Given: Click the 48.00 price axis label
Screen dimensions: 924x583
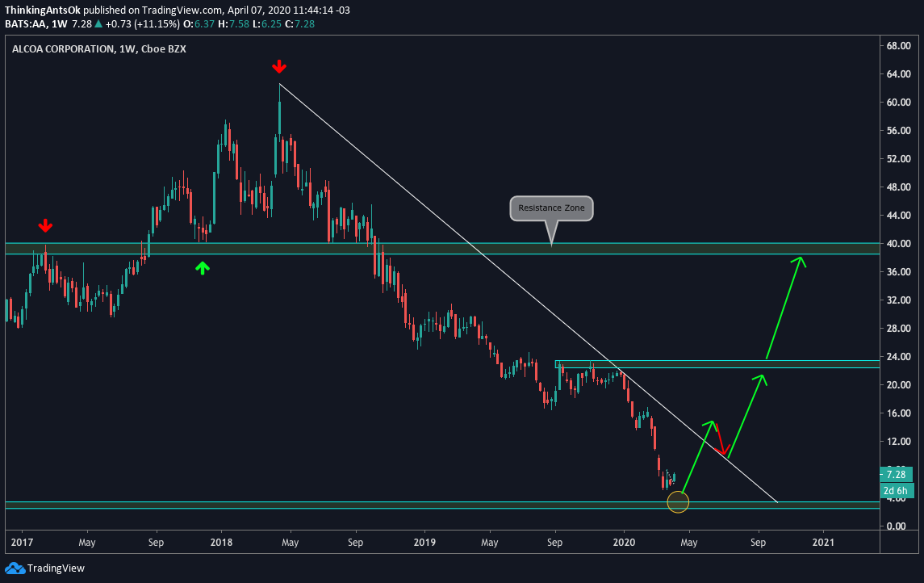Looking at the screenshot, I should [x=899, y=187].
